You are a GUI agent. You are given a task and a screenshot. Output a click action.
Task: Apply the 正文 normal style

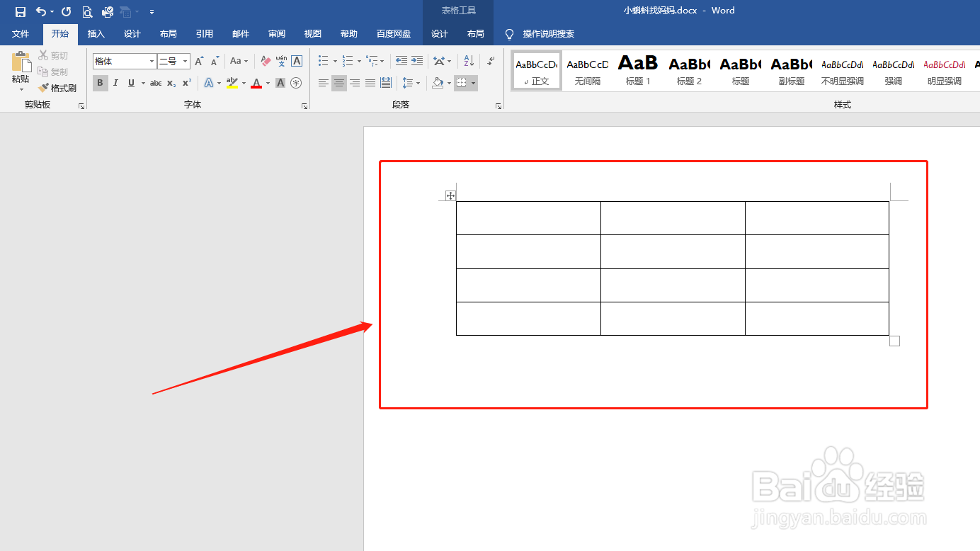tap(537, 70)
